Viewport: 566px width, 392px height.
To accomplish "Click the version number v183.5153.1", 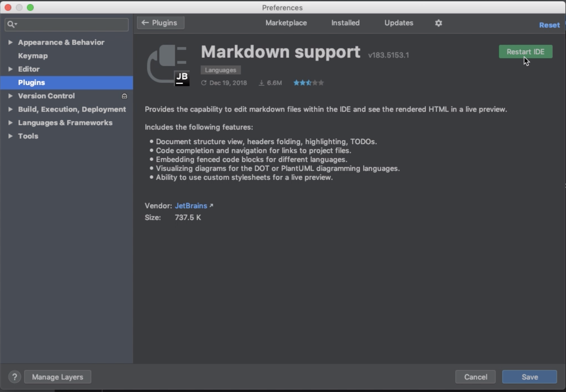I will point(388,55).
